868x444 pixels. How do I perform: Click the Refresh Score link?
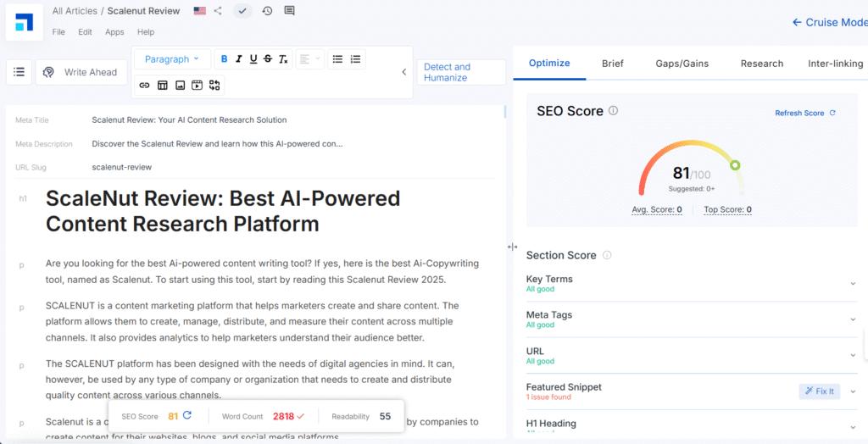pos(805,113)
